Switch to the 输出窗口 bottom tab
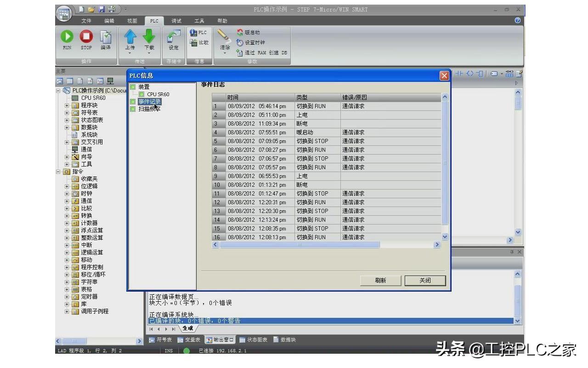The image size is (588, 368). coord(220,340)
